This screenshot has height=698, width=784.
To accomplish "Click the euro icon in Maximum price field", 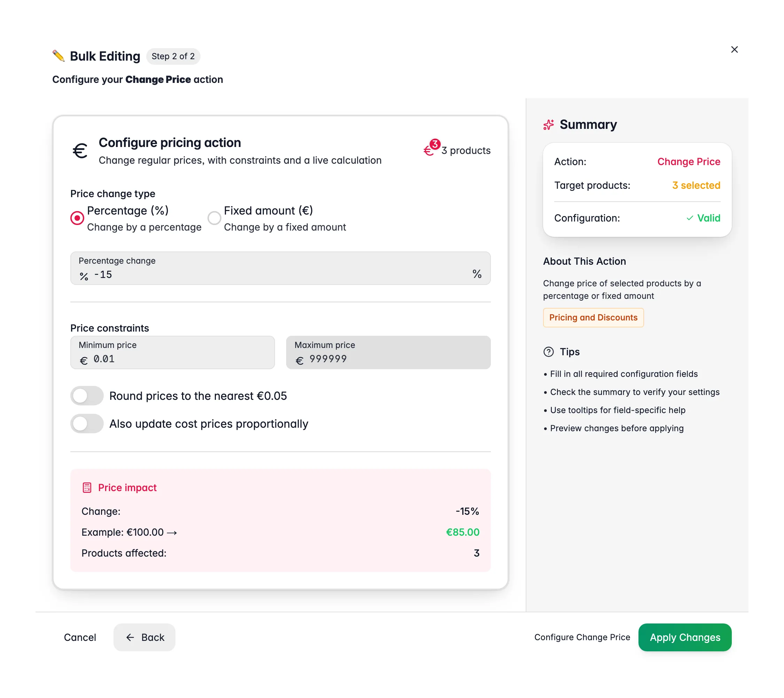I will pos(299,360).
